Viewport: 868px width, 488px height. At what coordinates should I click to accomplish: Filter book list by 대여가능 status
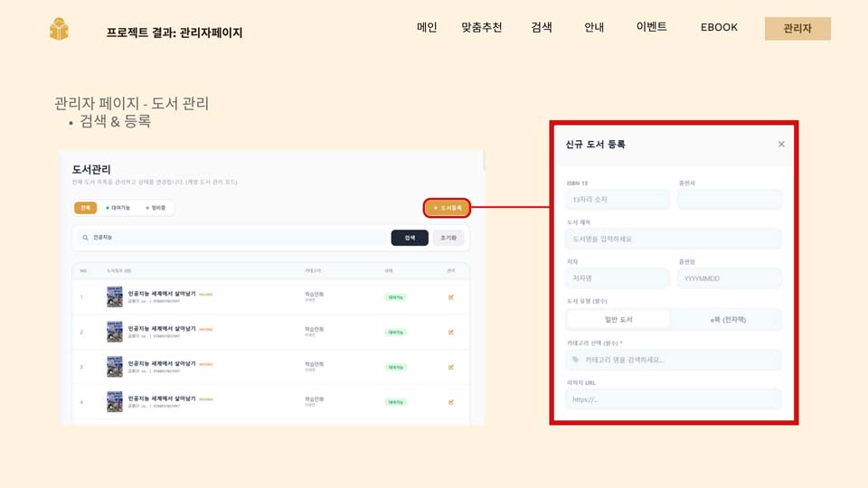click(x=118, y=208)
